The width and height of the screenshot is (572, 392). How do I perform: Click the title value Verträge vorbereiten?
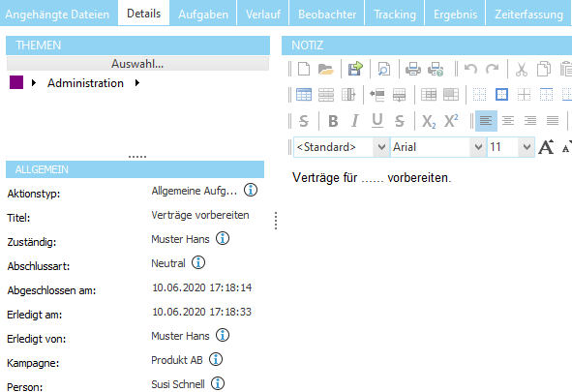[x=200, y=215]
